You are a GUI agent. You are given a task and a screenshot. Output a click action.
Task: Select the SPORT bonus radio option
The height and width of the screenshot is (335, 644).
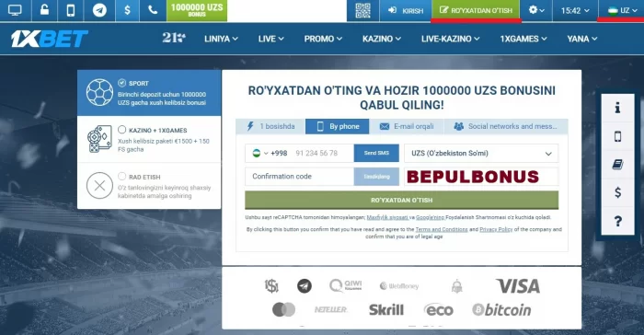pos(122,83)
